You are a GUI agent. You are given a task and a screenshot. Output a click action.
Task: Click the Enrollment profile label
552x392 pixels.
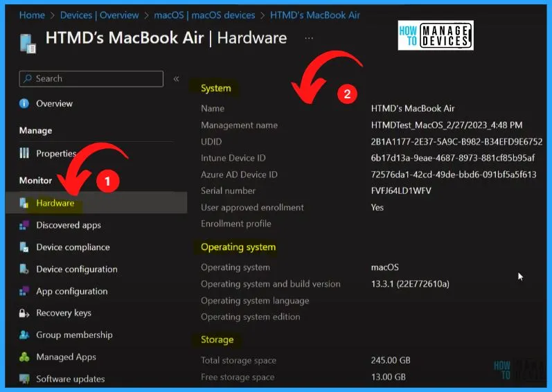pyautogui.click(x=236, y=224)
